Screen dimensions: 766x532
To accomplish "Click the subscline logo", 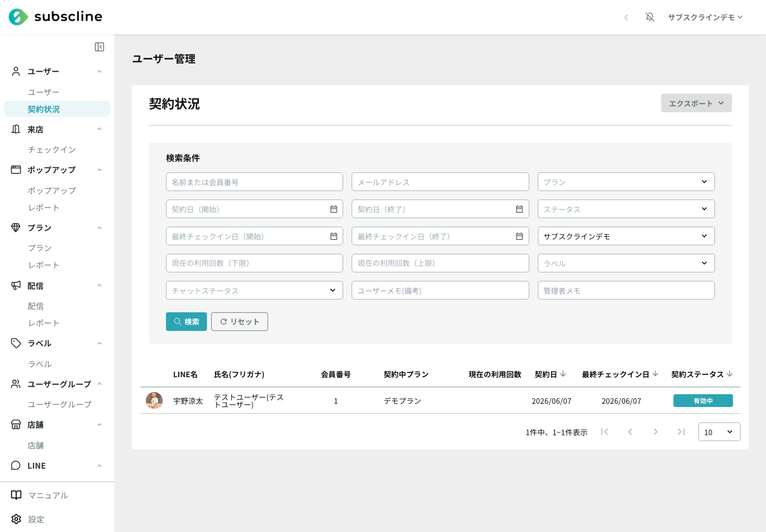I will [x=55, y=17].
